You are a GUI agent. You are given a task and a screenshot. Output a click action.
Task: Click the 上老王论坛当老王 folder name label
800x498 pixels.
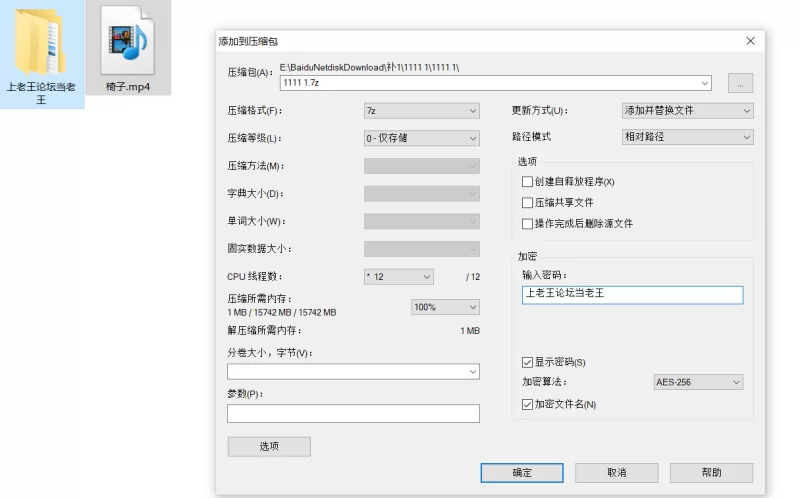point(41,93)
